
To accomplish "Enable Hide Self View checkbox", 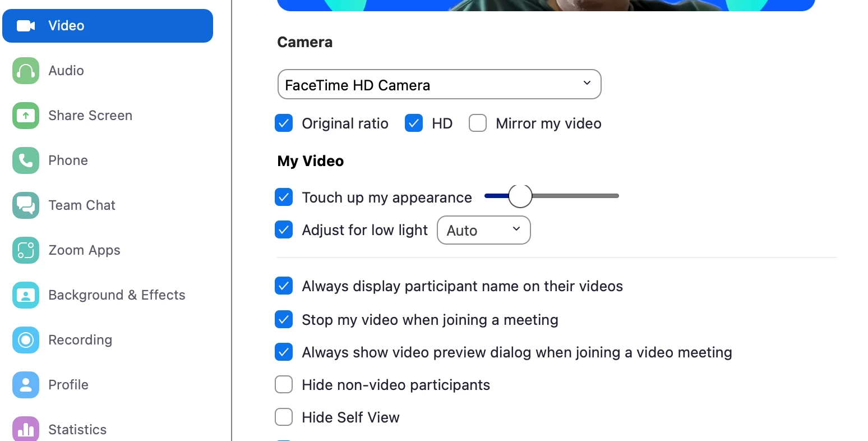I will (284, 417).
